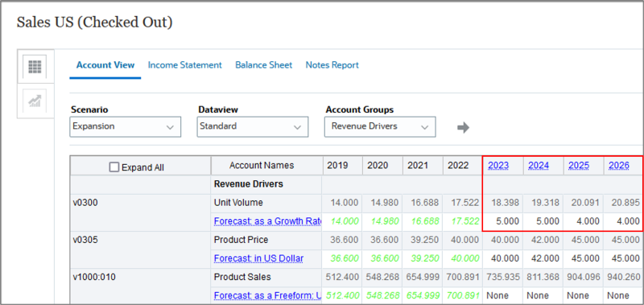This screenshot has height=305, width=644.
Task: Open the 2024 column header link
Action: [x=539, y=166]
